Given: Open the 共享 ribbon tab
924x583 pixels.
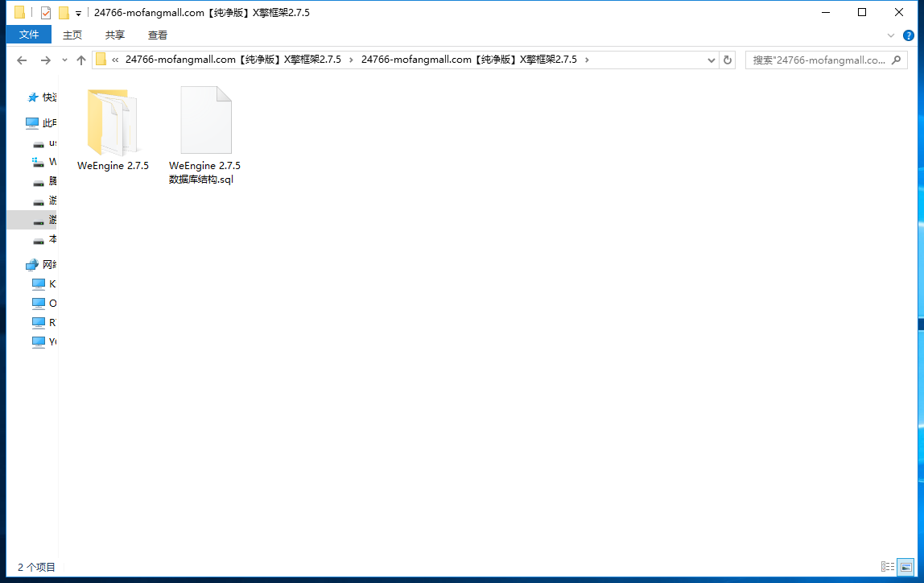Looking at the screenshot, I should [x=115, y=35].
